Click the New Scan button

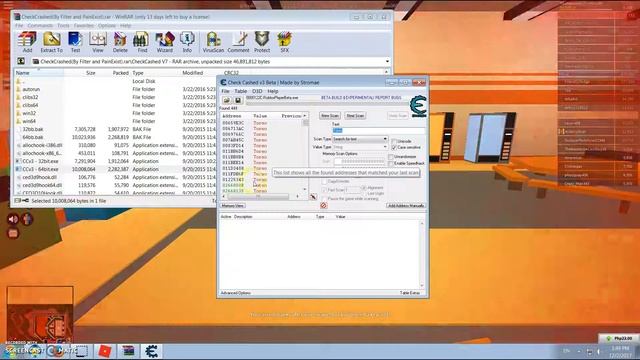(x=329, y=116)
